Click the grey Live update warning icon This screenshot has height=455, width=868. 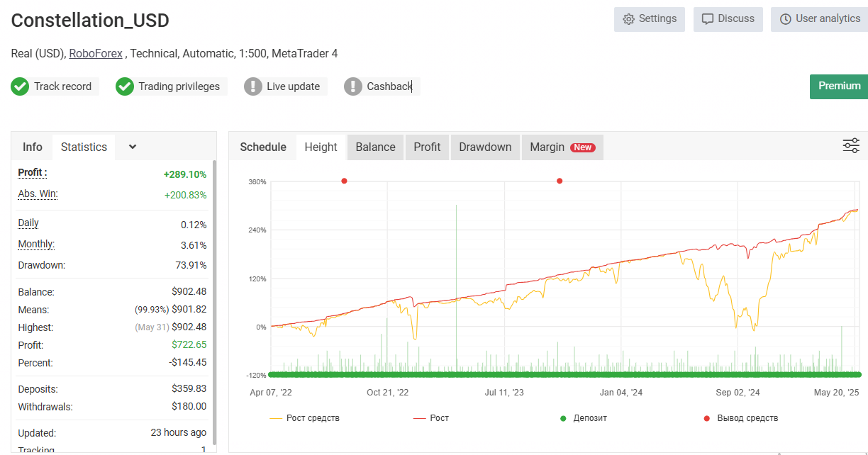(253, 86)
